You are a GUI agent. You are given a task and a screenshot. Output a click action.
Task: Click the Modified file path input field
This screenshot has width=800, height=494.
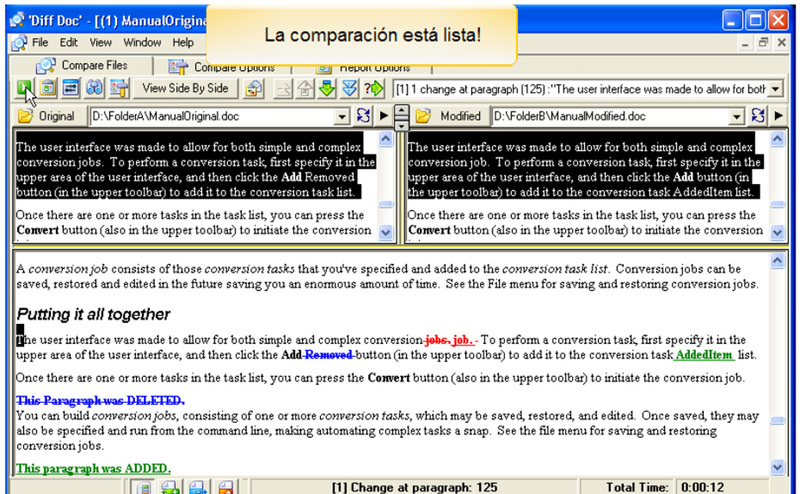[x=610, y=116]
